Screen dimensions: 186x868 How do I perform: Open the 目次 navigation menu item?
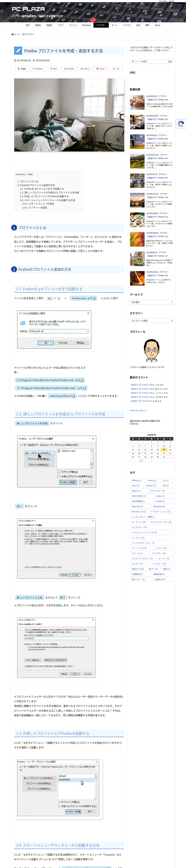click(x=28, y=25)
